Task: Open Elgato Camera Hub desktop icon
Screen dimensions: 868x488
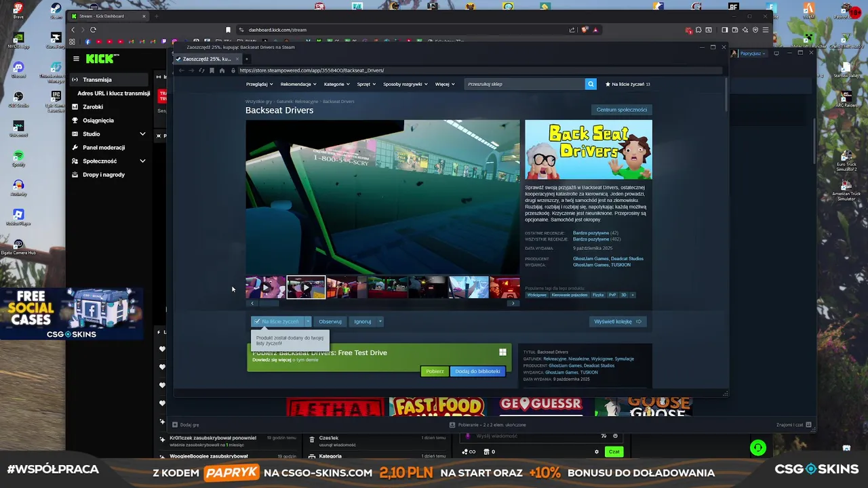Action: [18, 247]
